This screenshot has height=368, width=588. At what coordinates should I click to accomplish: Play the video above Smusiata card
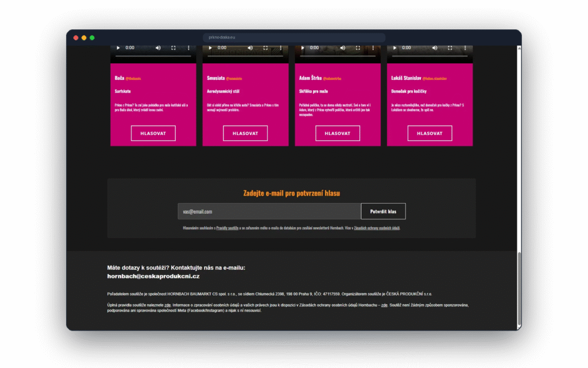[x=210, y=48]
